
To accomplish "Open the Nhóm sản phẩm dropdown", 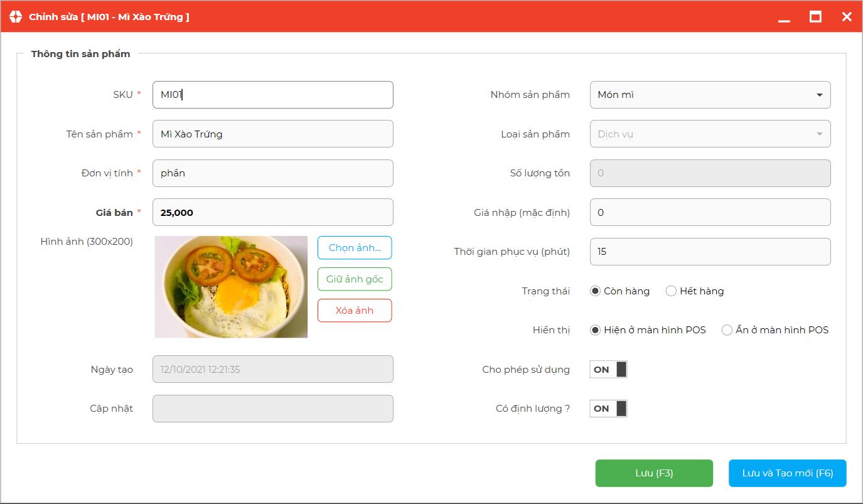I will pos(710,95).
